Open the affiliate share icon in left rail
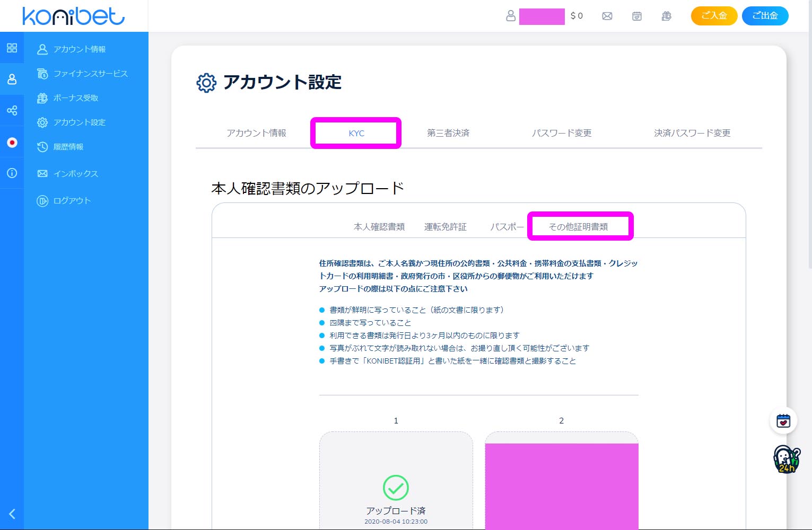812x530 pixels. tap(12, 110)
